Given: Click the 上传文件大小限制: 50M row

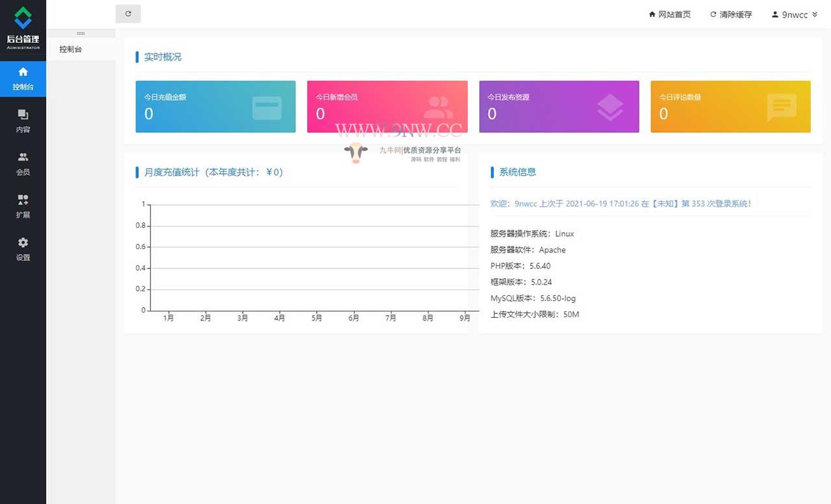Looking at the screenshot, I should coord(535,315).
